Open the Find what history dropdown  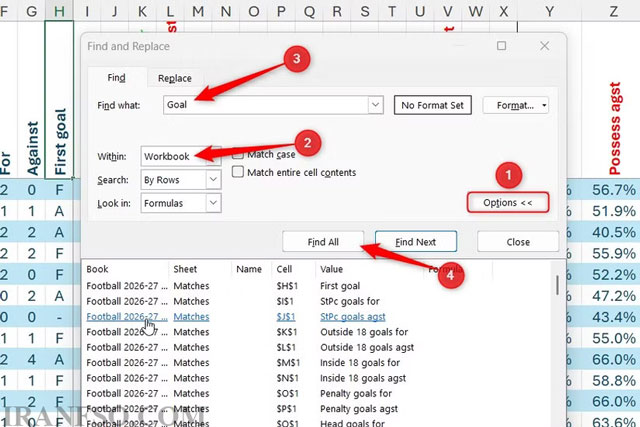coord(376,105)
